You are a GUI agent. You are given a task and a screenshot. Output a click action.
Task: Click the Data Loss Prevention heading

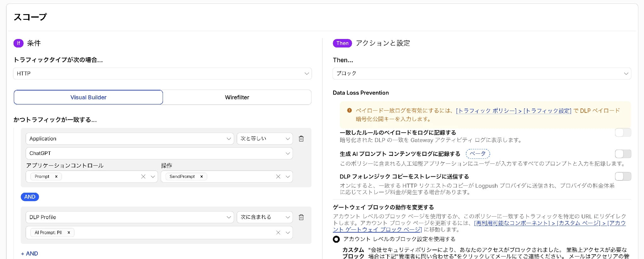pyautogui.click(x=361, y=93)
